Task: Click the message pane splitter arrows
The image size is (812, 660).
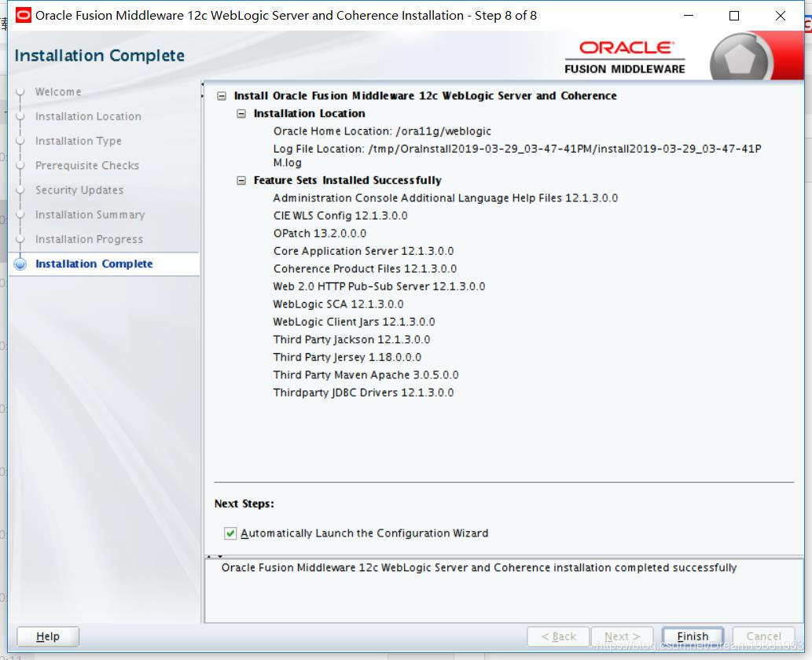Action: (x=214, y=556)
